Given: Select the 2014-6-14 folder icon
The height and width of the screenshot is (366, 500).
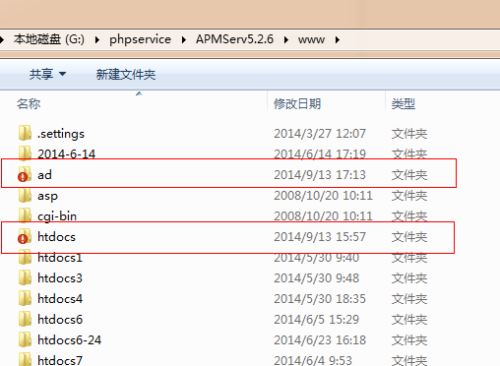Looking at the screenshot, I should (25, 153).
